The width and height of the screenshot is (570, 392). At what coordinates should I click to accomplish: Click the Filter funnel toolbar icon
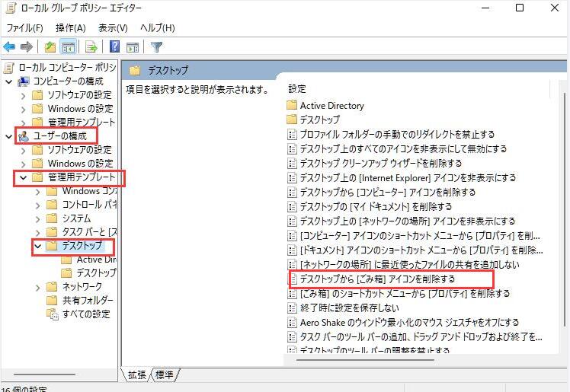pyautogui.click(x=156, y=47)
